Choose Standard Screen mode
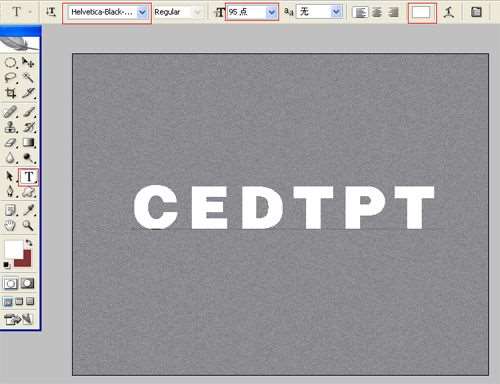Screen dimensions: 500x384 (8, 302)
